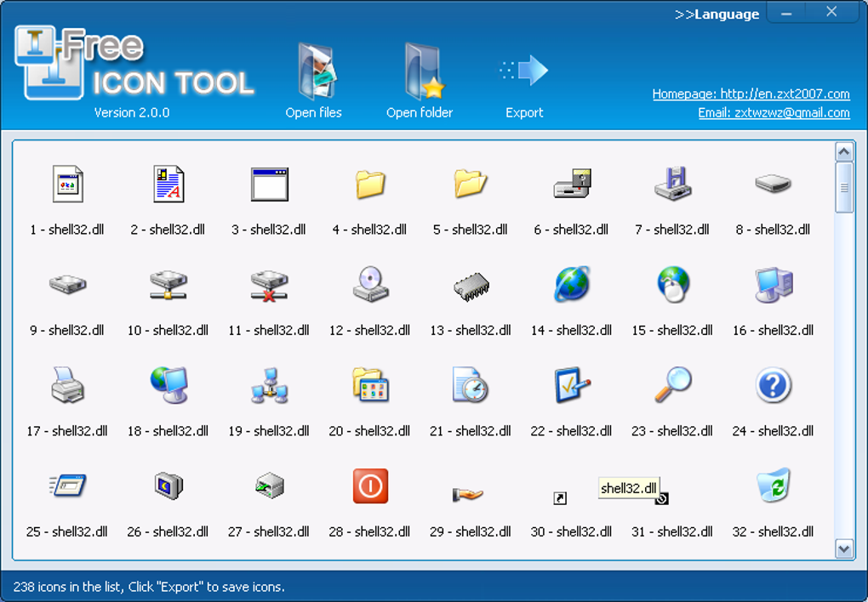The width and height of the screenshot is (868, 602).
Task: Click the Version 2.0.0 text
Action: (x=132, y=113)
